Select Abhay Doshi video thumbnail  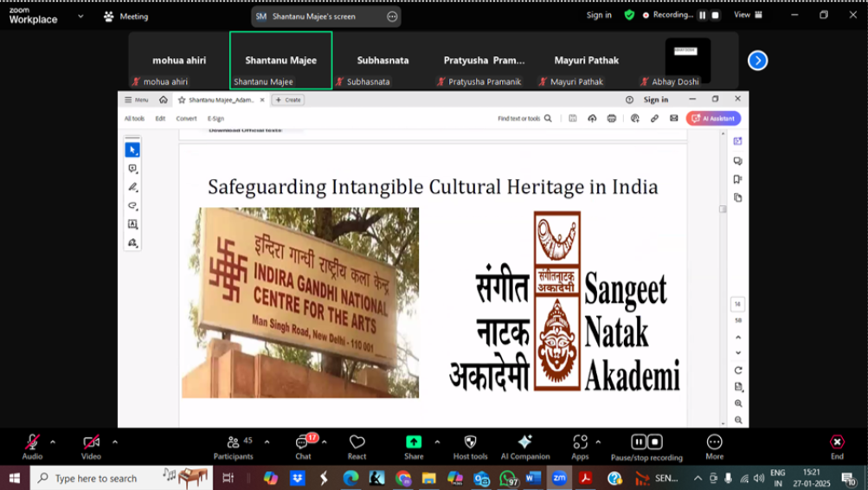tap(687, 61)
